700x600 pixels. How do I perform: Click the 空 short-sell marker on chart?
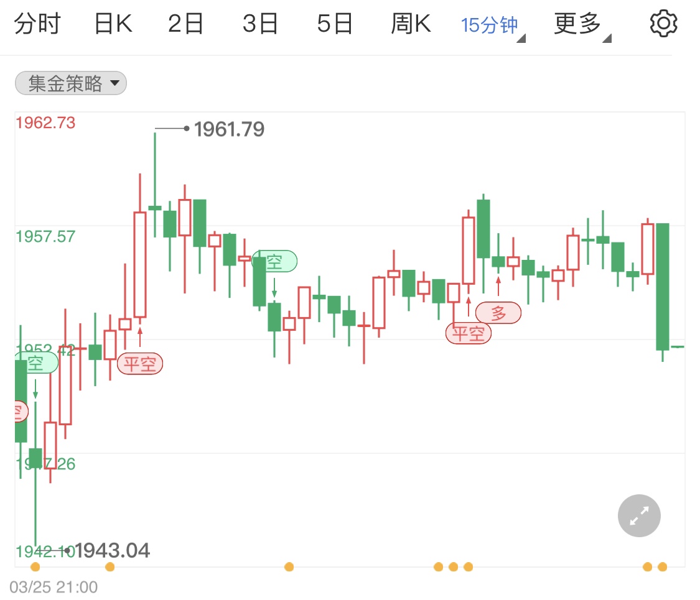click(x=274, y=261)
